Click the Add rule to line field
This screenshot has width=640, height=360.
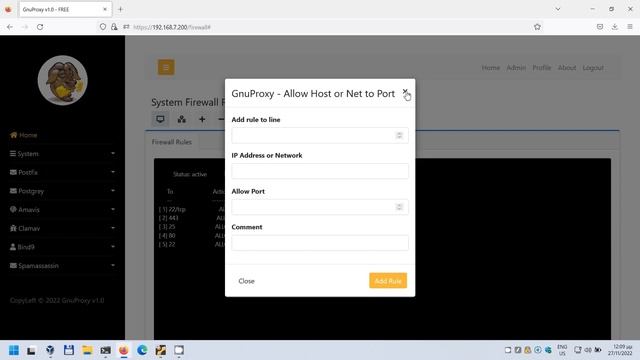320,136
